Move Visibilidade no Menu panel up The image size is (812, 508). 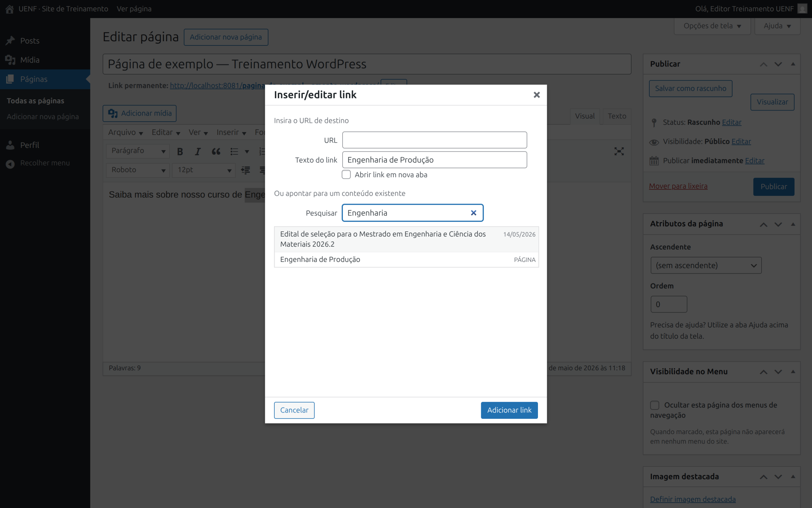coord(763,372)
